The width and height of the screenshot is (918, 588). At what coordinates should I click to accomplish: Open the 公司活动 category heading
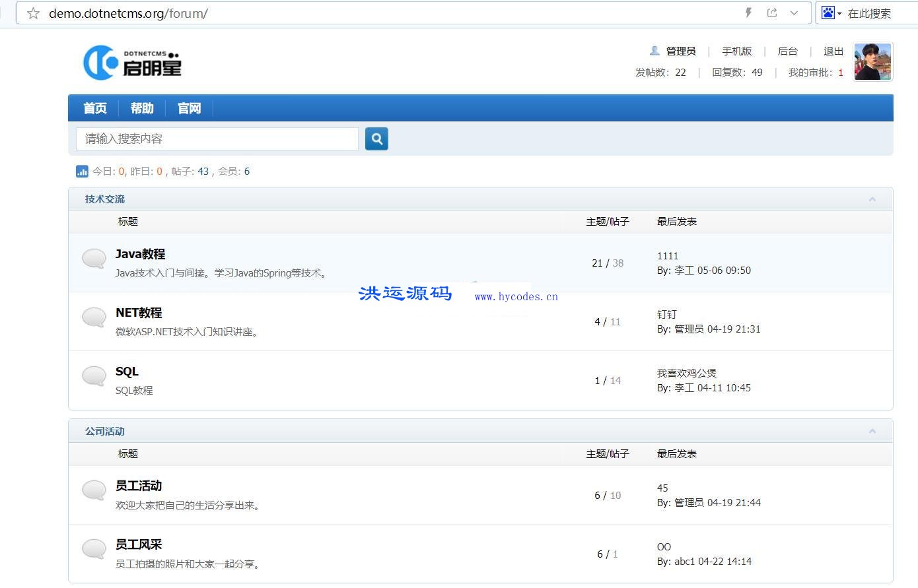point(104,431)
